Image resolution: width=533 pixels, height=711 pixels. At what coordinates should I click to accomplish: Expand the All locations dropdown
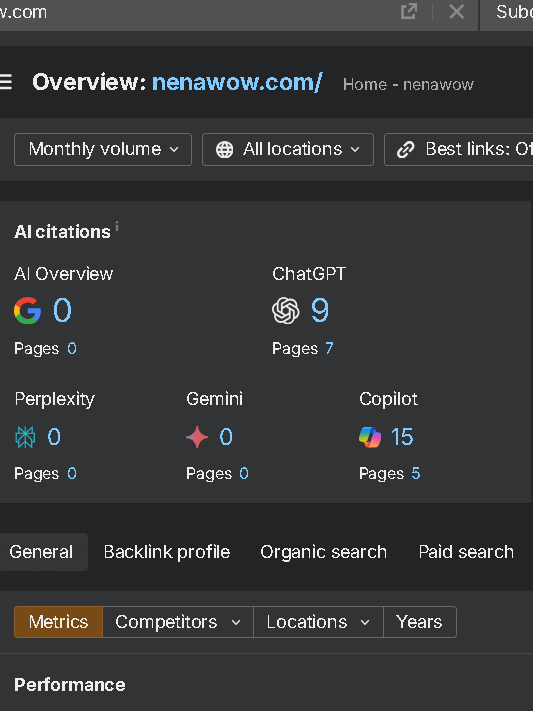pos(288,149)
